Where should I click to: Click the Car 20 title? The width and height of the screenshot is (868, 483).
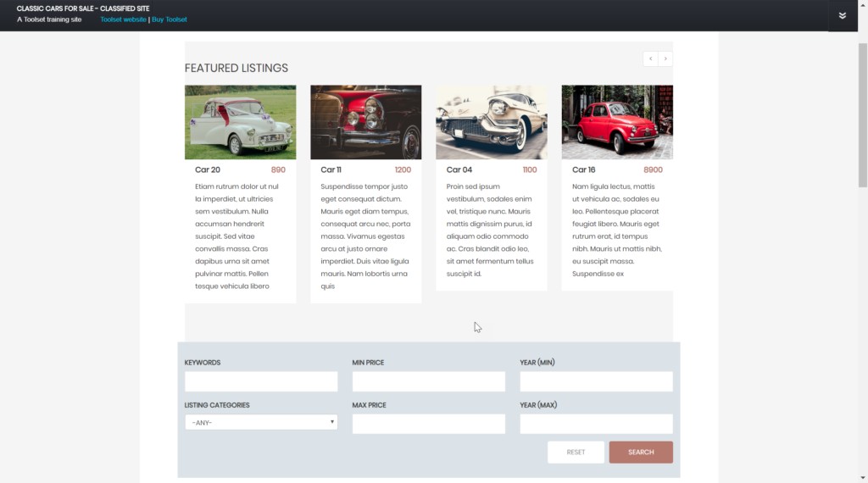(x=208, y=169)
